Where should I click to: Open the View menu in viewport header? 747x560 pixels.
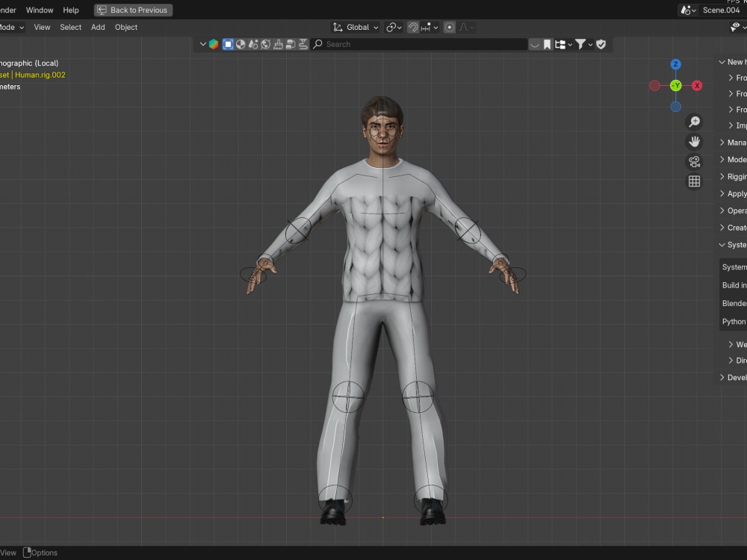[42, 27]
